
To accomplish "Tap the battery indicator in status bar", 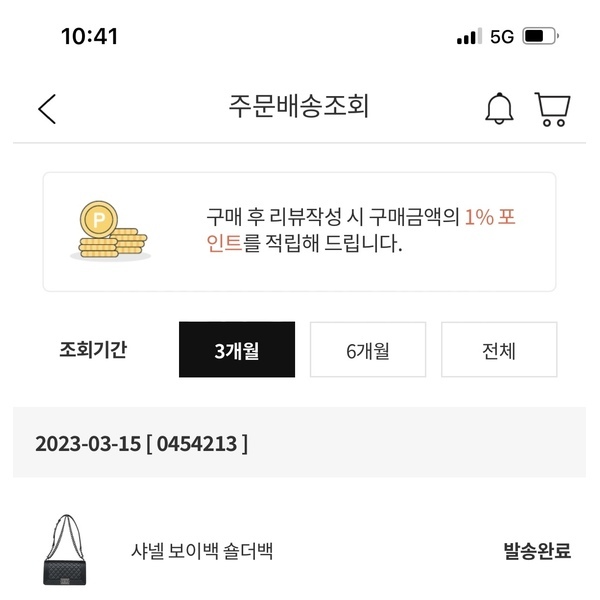I will (x=541, y=36).
